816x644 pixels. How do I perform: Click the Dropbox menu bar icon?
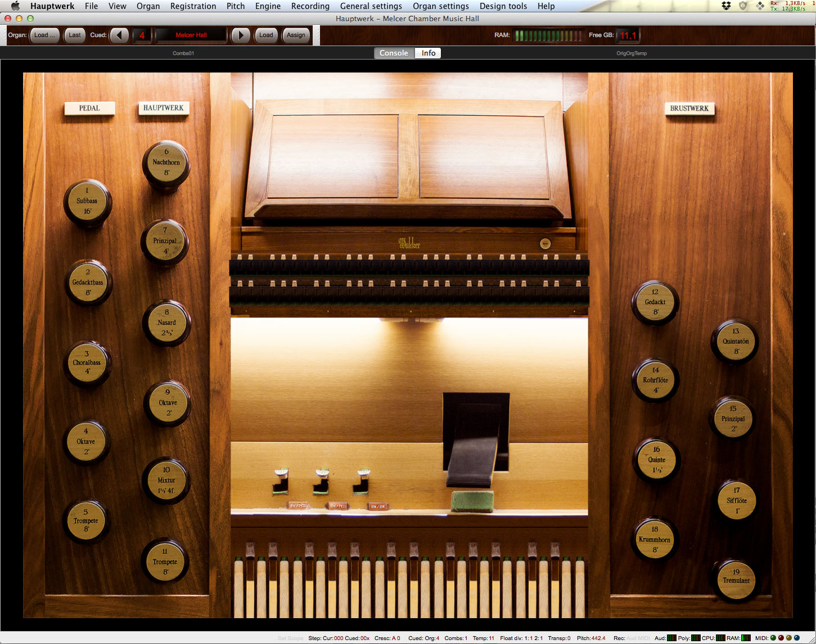point(725,6)
